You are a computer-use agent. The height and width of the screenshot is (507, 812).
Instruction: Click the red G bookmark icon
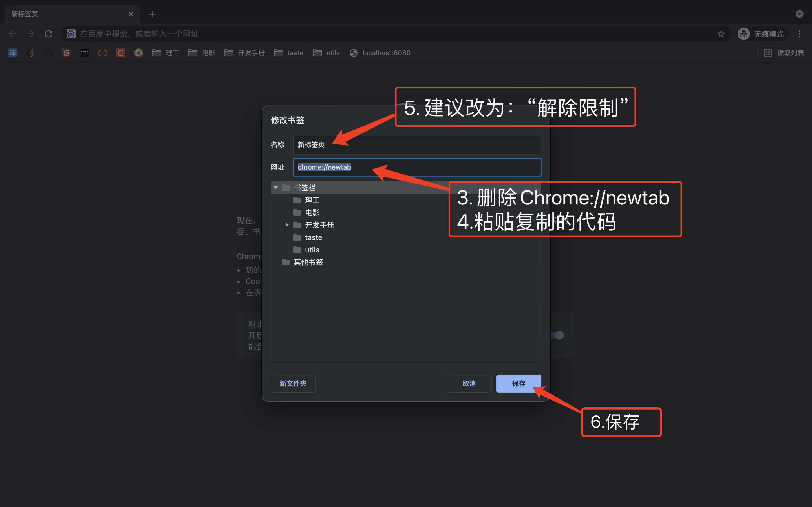(66, 53)
